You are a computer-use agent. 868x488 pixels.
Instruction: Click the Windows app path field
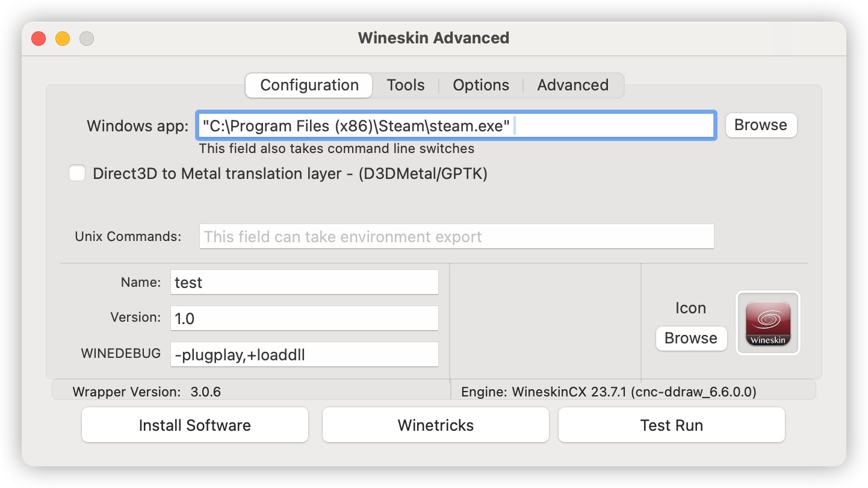pos(456,125)
